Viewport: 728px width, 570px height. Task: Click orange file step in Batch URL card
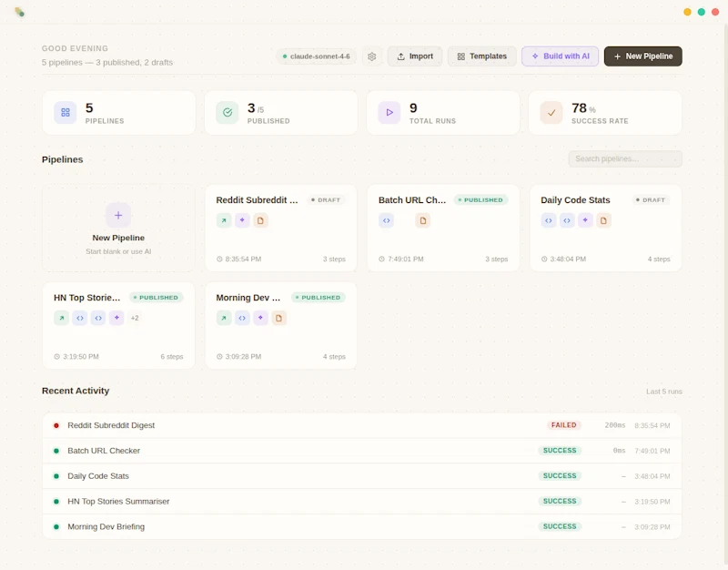point(423,220)
